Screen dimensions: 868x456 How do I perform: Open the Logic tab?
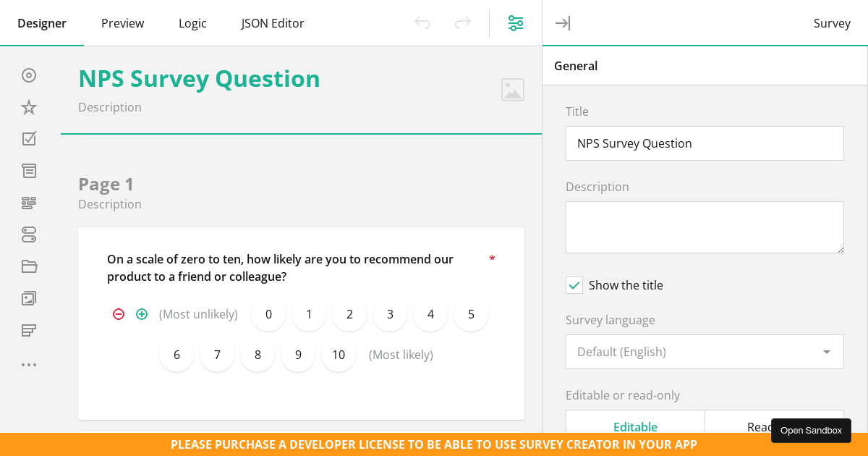pos(192,23)
